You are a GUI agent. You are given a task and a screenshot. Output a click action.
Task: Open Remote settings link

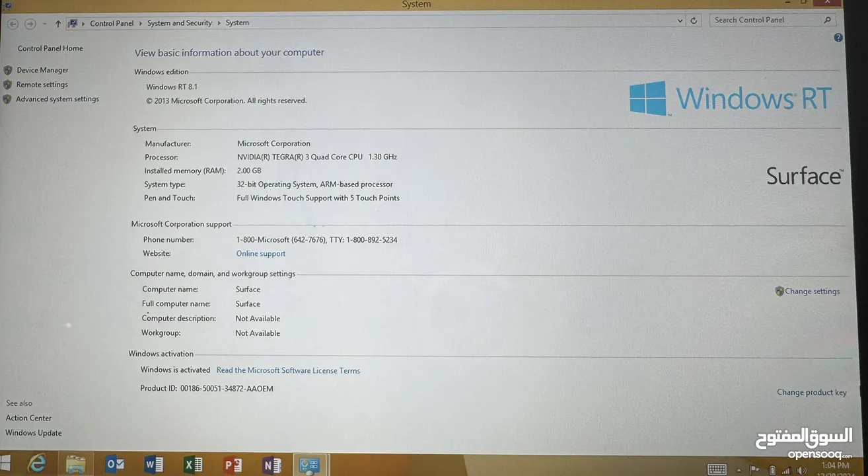click(42, 85)
